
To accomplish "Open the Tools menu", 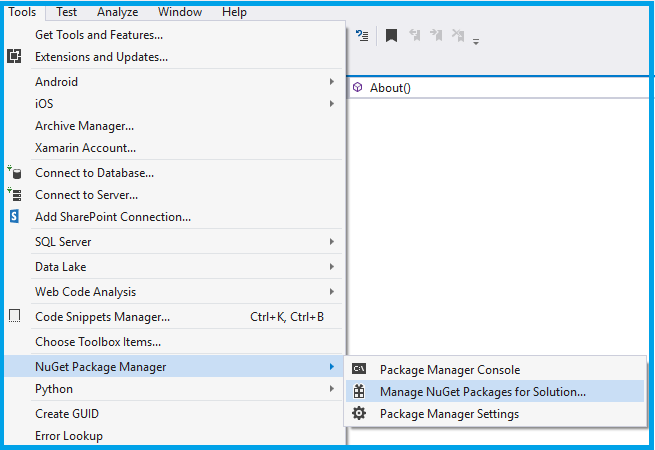I will [23, 12].
